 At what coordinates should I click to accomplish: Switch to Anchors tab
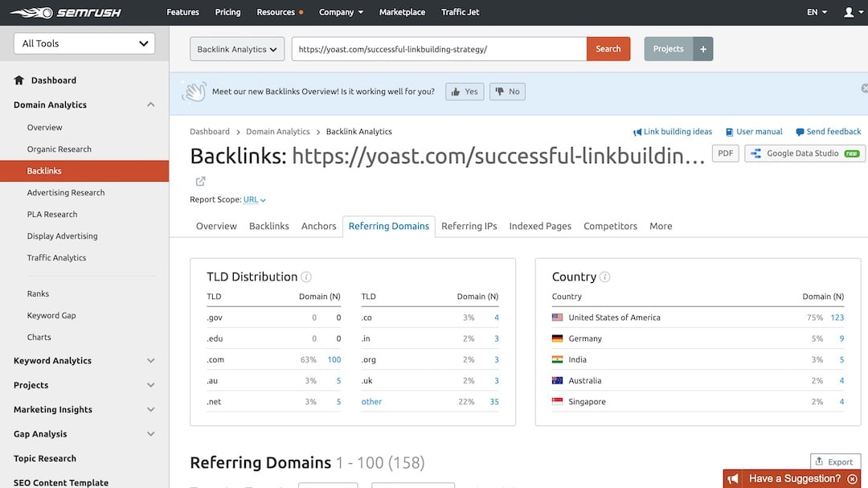click(x=319, y=226)
